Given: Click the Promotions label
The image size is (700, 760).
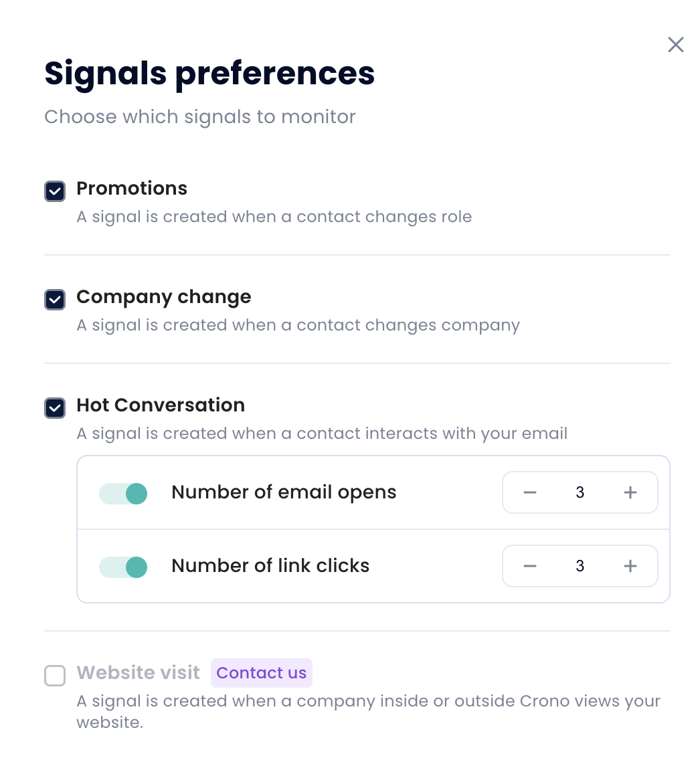Looking at the screenshot, I should (132, 189).
